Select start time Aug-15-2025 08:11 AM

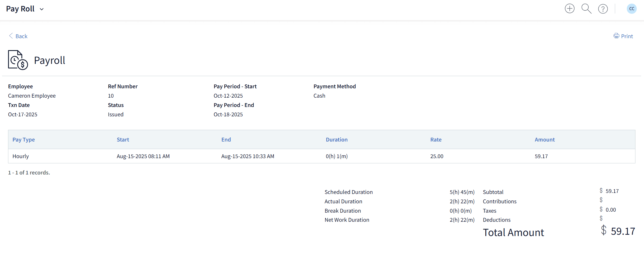tap(143, 156)
